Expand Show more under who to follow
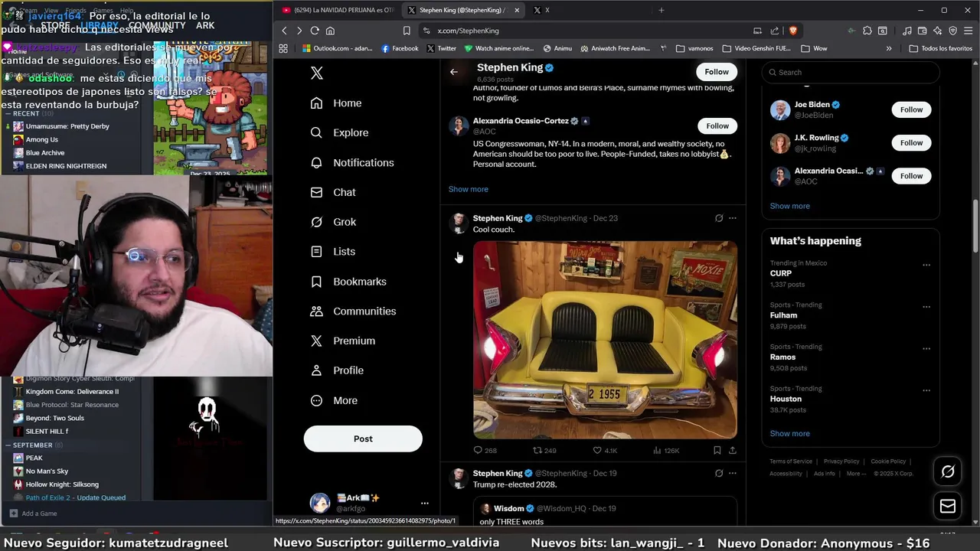This screenshot has height=551, width=980. click(790, 206)
